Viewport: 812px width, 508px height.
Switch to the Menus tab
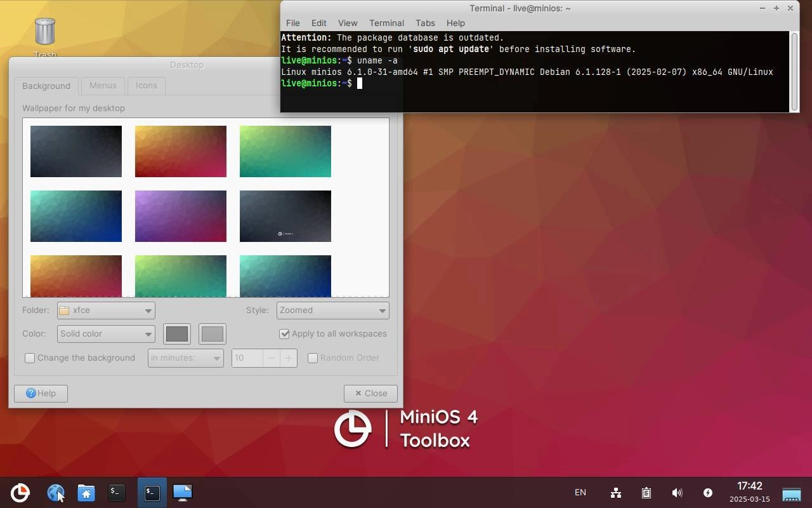pos(103,85)
